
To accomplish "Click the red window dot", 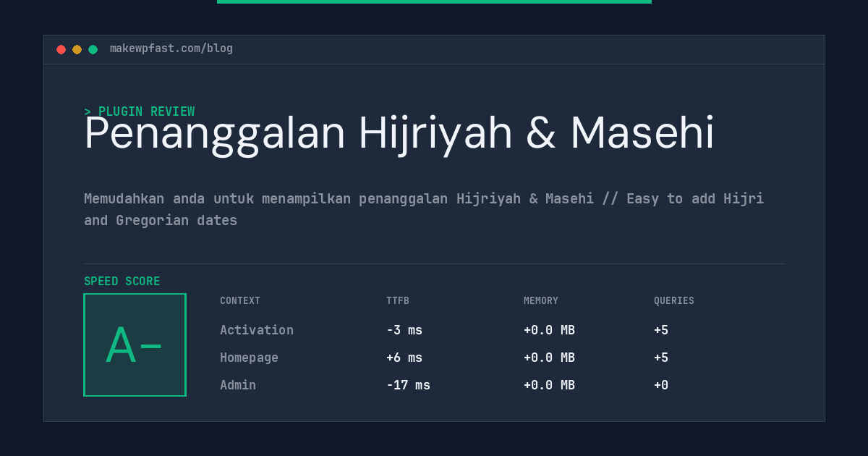I will click(x=61, y=49).
